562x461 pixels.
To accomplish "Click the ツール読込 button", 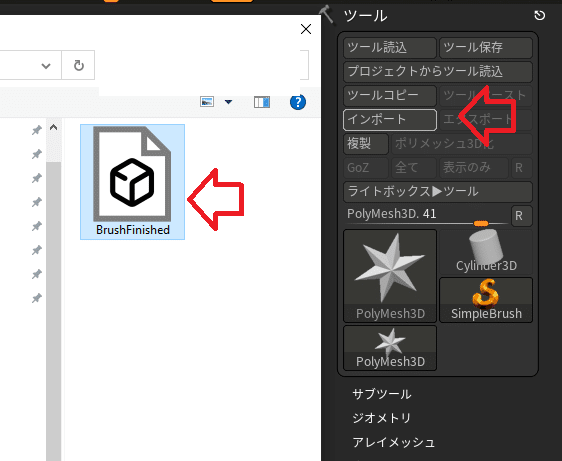I will pyautogui.click(x=390, y=48).
